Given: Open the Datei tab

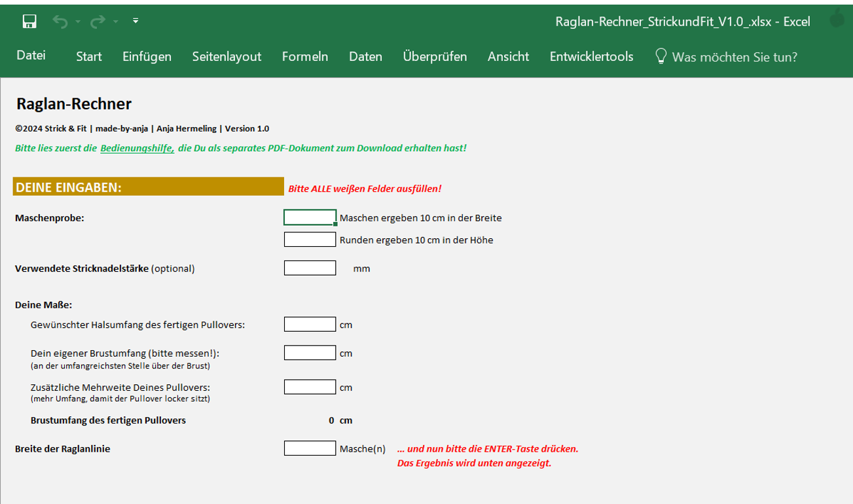Looking at the screenshot, I should 31,56.
